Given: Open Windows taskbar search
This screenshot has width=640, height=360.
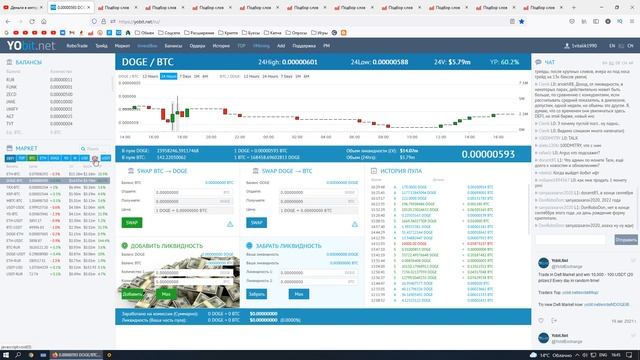Looking at the screenshot, I should (18, 355).
